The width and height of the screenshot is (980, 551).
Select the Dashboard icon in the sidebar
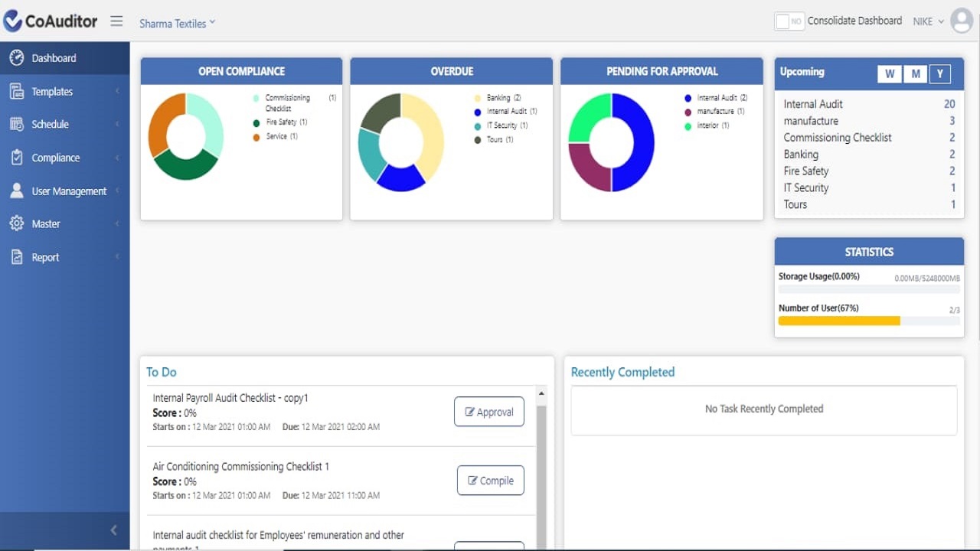pyautogui.click(x=16, y=57)
